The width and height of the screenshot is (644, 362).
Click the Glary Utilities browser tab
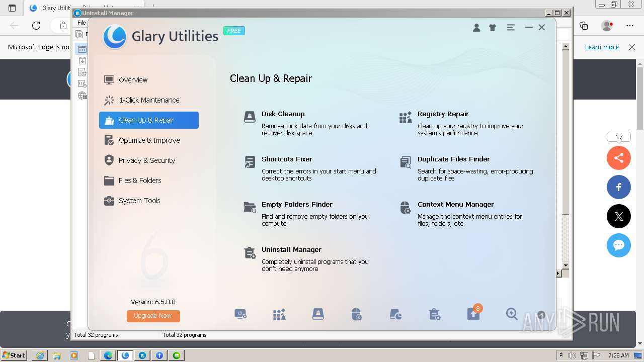(50, 8)
